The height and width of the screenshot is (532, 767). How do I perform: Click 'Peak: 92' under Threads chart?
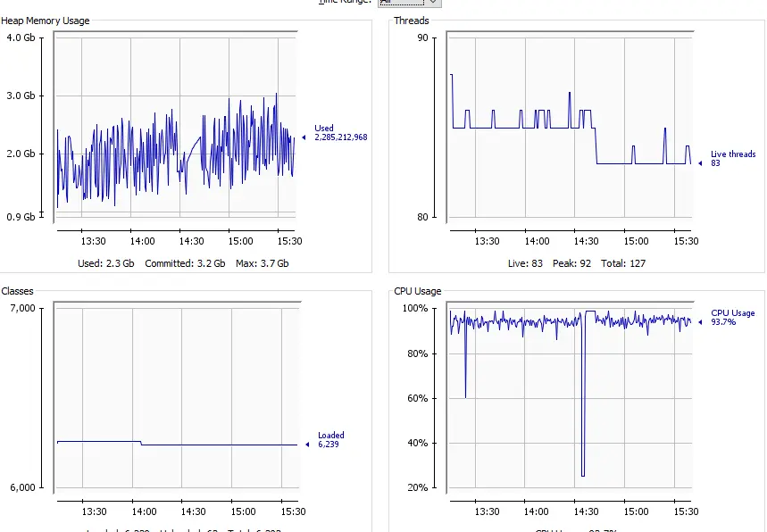point(571,263)
